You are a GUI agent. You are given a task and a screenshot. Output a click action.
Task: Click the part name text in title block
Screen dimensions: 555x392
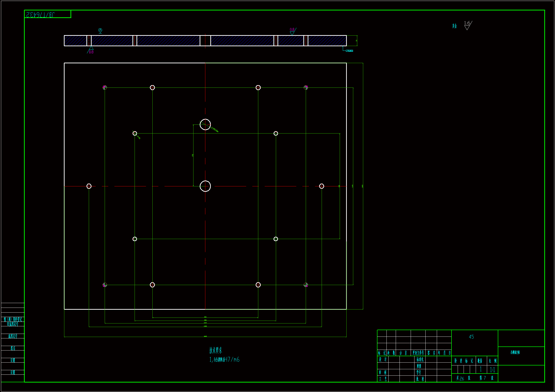pos(515,352)
